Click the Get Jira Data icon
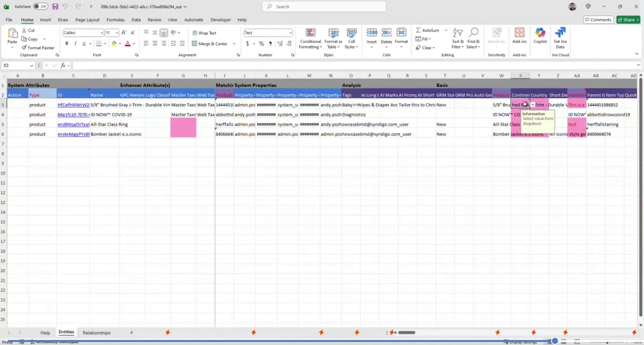 point(560,37)
